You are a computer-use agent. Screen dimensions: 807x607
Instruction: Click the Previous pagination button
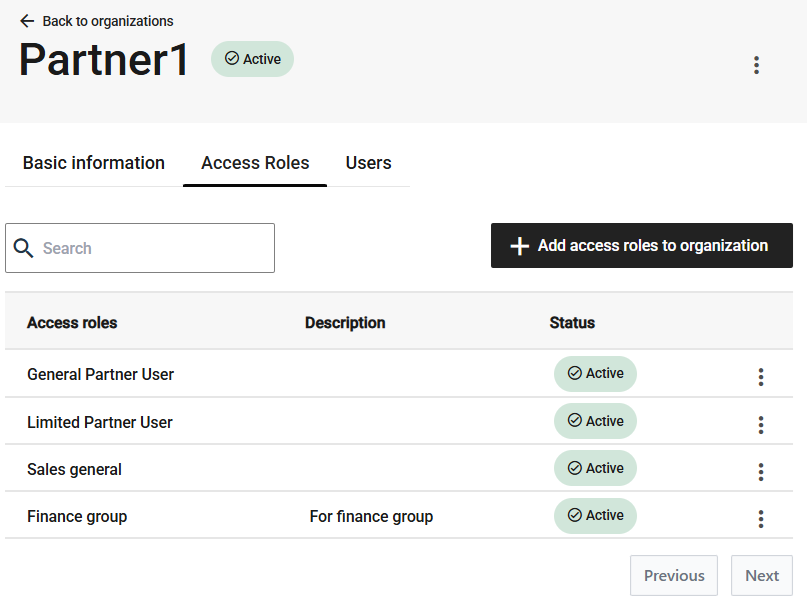[673, 575]
